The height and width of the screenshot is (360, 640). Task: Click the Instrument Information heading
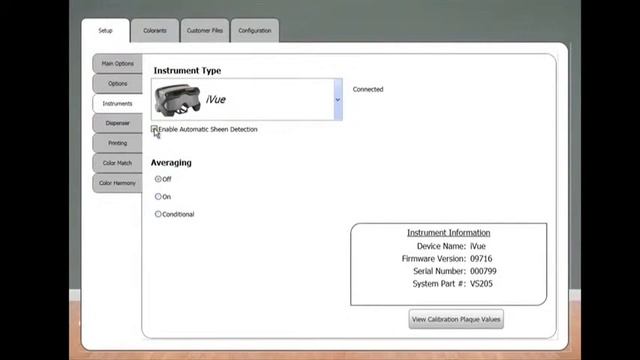click(x=449, y=233)
